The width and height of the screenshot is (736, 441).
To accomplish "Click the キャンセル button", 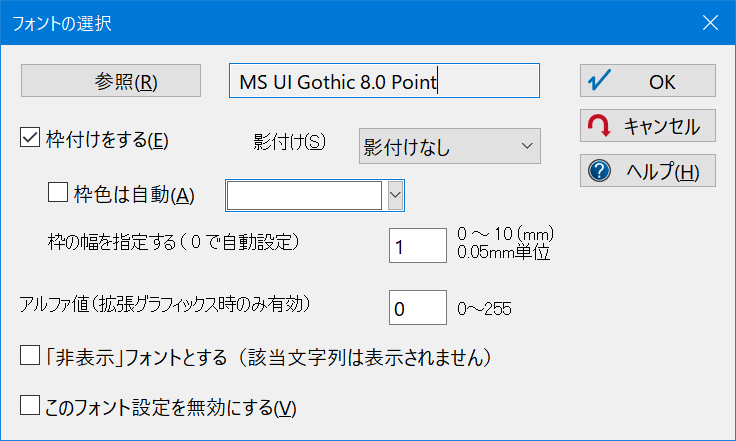I will click(648, 126).
